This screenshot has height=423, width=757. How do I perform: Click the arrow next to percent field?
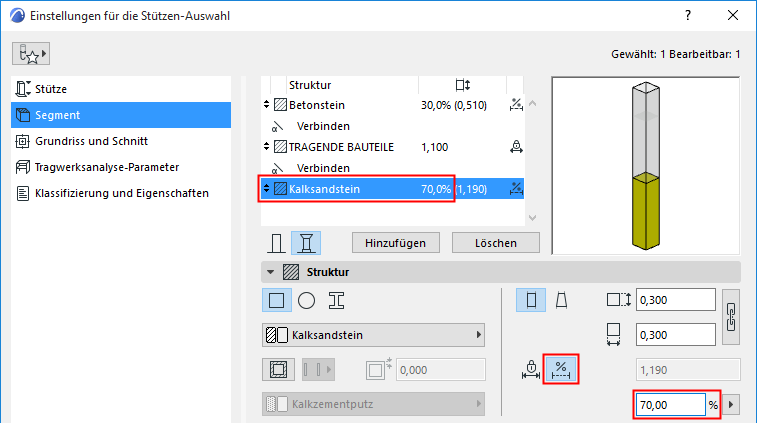pos(734,405)
